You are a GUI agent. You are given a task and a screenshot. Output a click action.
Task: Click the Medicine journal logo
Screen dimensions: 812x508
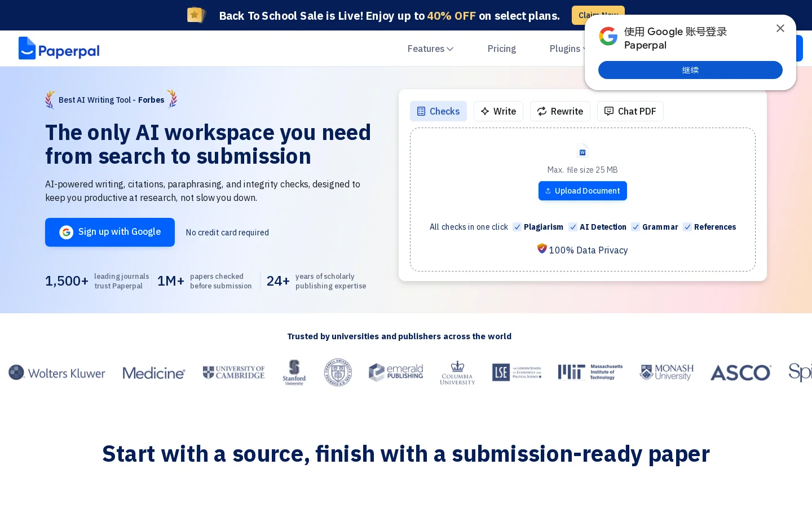(154, 373)
